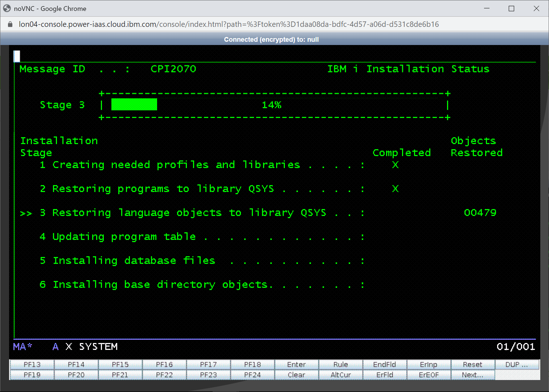Click the AltCur button
Screen dimensions: 549x392
(341, 375)
